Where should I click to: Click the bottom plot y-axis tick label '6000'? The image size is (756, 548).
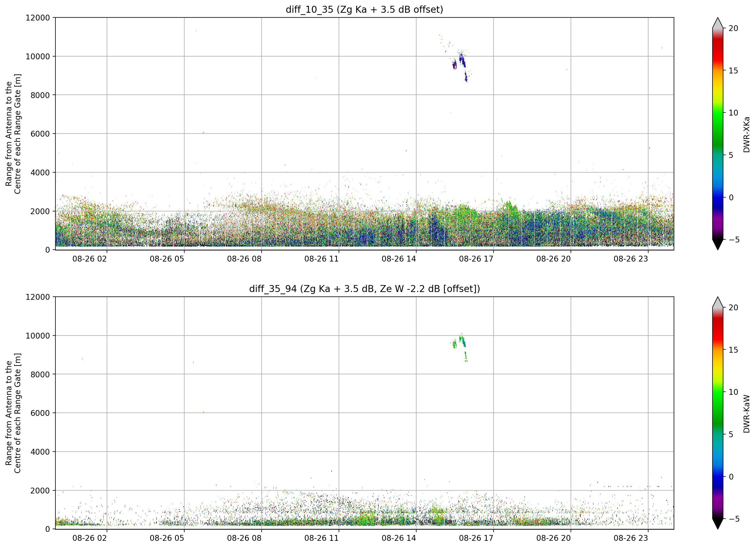[x=40, y=413]
